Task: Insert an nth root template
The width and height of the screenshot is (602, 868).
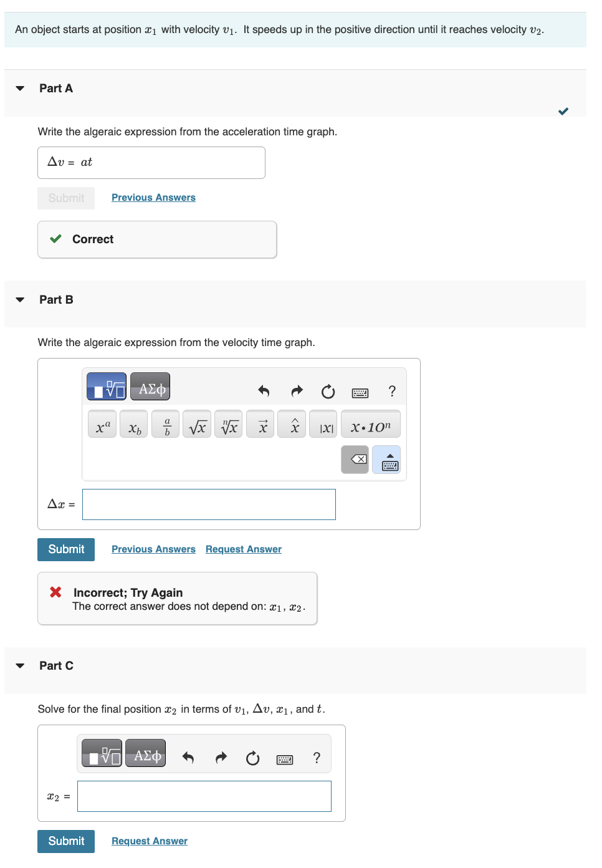Action: [x=228, y=424]
